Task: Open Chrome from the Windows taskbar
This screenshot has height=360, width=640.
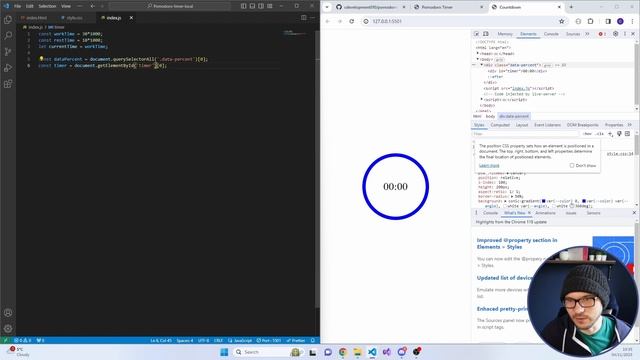Action: point(343,352)
